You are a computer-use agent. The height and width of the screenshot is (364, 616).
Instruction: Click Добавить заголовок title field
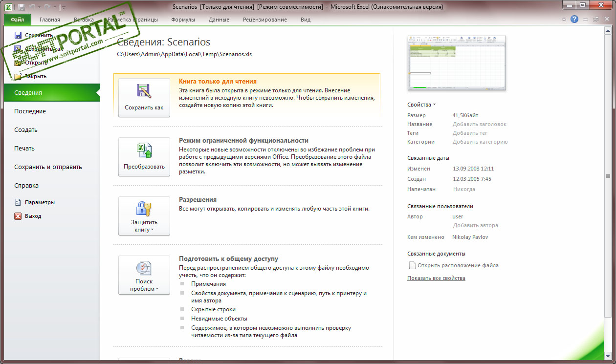click(480, 124)
